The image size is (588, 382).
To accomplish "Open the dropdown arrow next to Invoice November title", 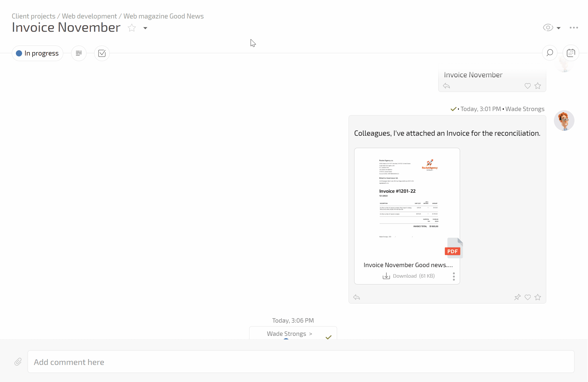I will (145, 28).
